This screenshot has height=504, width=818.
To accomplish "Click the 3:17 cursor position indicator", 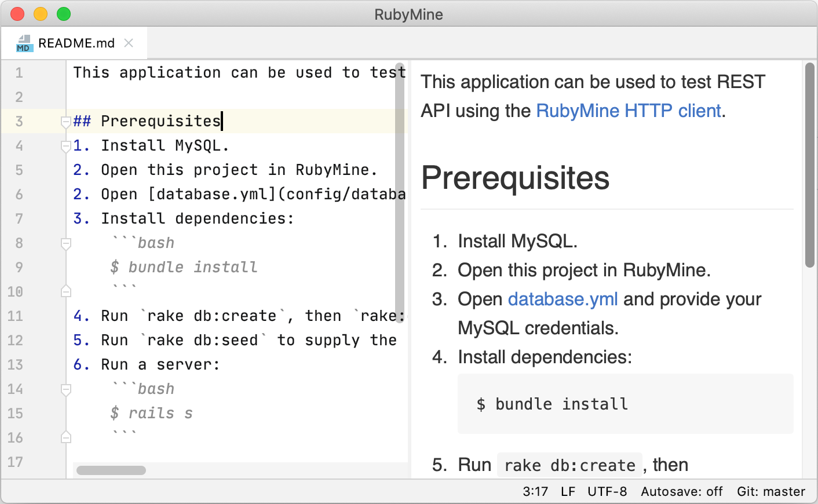I will point(535,492).
